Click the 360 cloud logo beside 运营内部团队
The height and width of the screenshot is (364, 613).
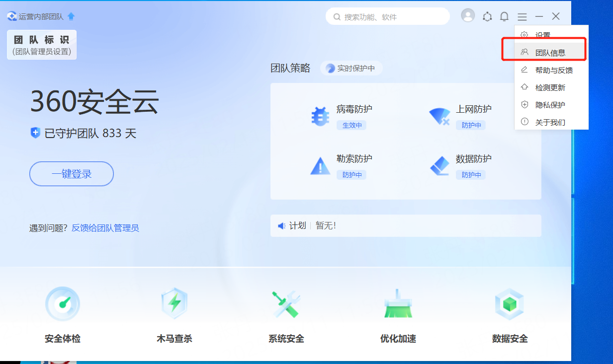coord(12,16)
